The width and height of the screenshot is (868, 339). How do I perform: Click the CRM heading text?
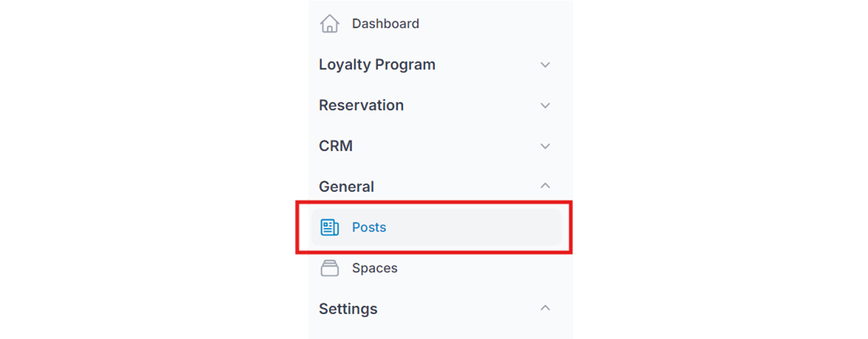pyautogui.click(x=336, y=146)
